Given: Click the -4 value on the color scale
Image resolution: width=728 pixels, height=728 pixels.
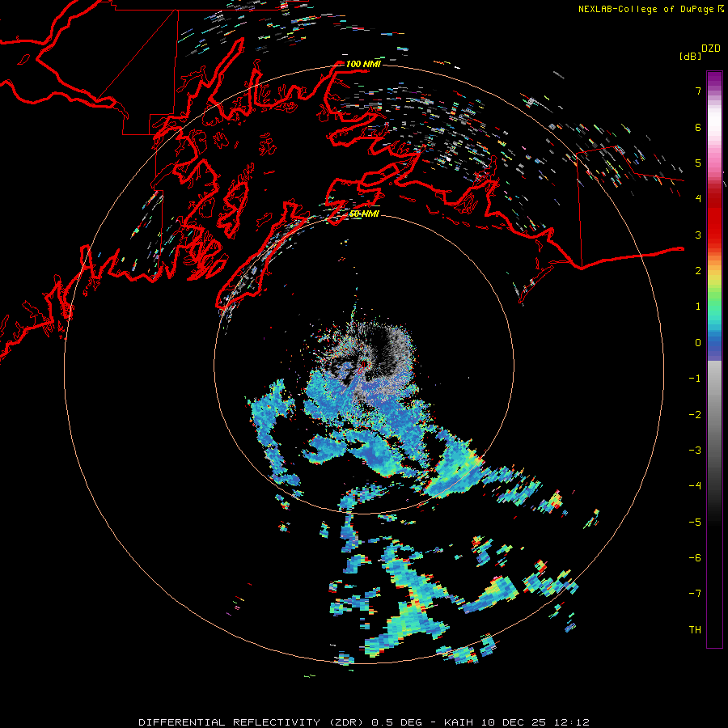Looking at the screenshot, I should tap(695, 486).
